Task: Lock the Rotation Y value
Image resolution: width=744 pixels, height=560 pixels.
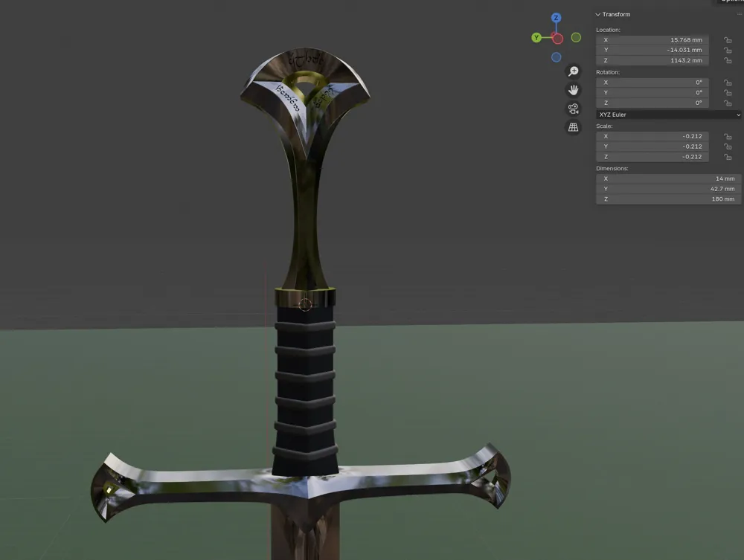Action: [x=728, y=93]
